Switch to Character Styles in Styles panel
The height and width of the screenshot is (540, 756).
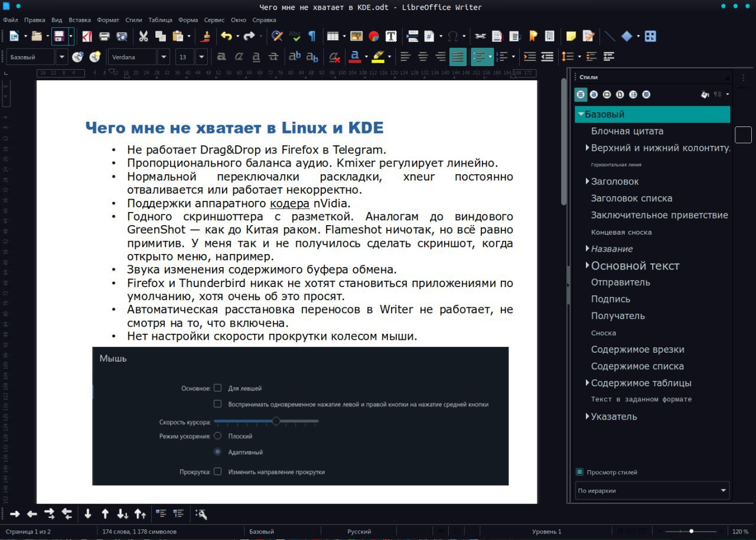[594, 95]
